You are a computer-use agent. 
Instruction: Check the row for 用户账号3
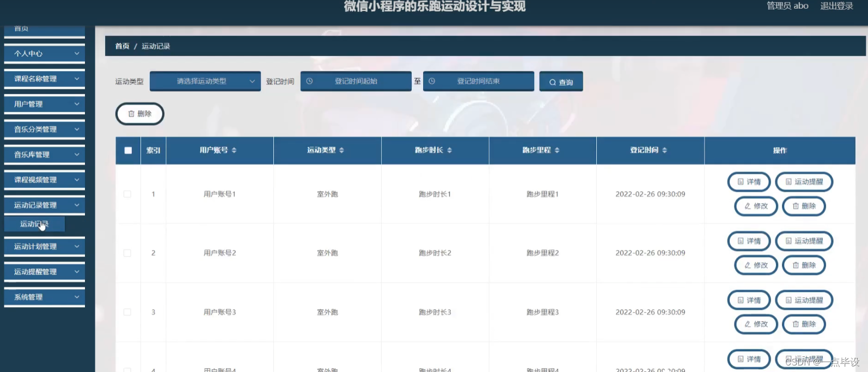click(x=127, y=312)
